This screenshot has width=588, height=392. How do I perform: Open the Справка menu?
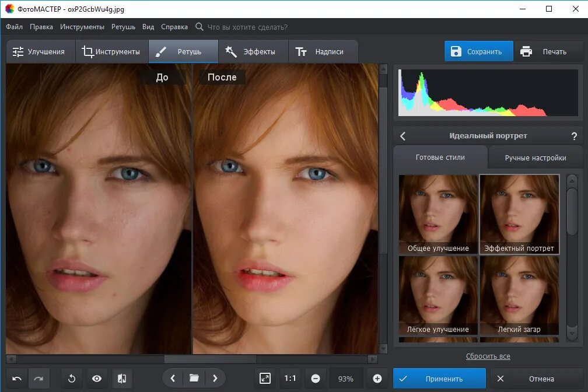pos(174,27)
